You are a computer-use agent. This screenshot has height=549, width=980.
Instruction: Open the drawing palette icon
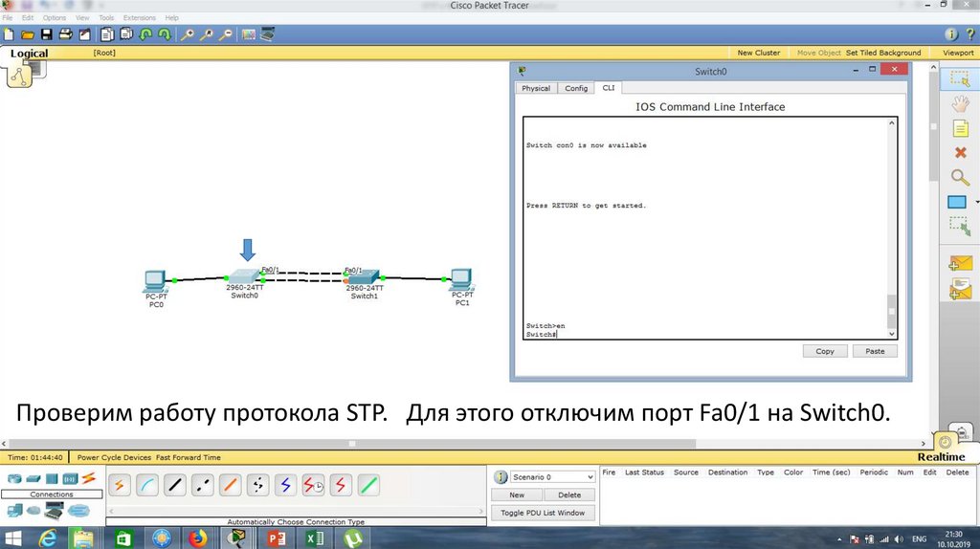249,34
